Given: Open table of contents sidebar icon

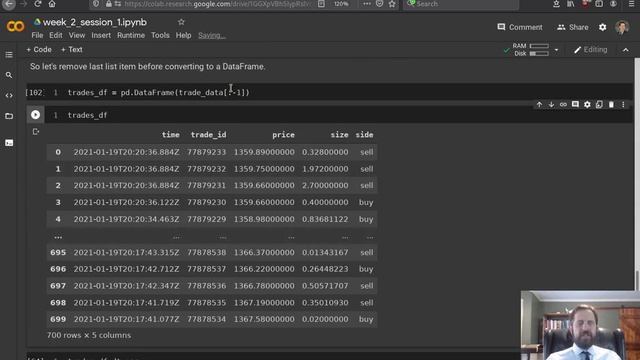Looking at the screenshot, I should [9, 55].
